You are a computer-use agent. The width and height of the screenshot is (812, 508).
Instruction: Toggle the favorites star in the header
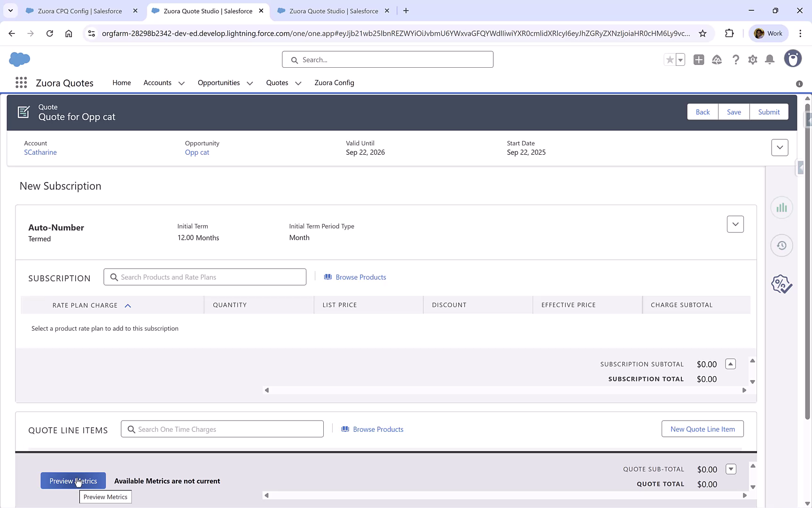pos(670,60)
